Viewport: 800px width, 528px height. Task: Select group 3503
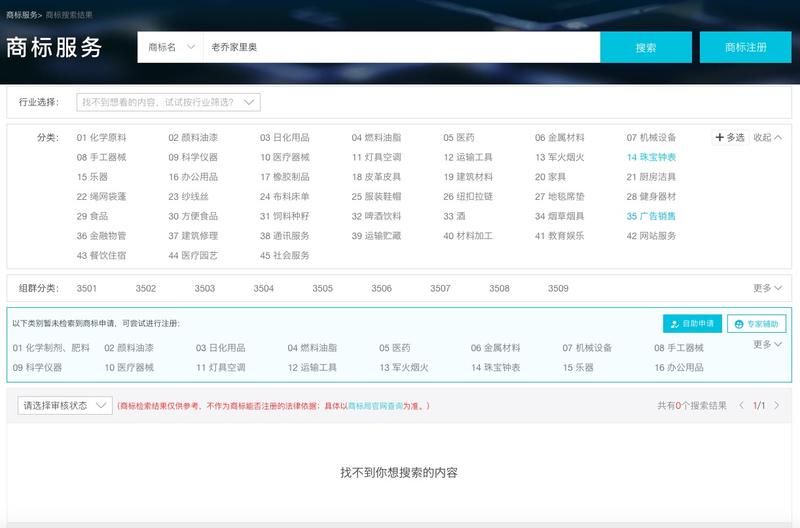205,288
